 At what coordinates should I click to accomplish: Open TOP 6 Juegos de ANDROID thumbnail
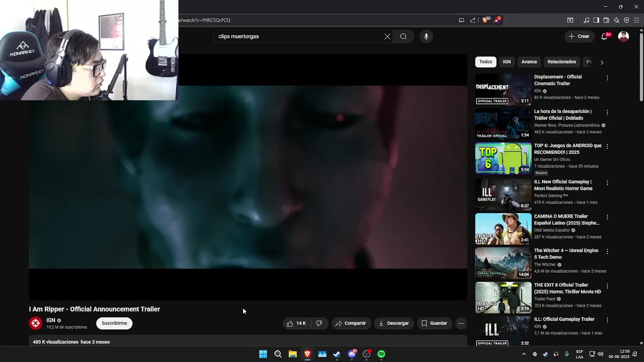click(x=503, y=158)
